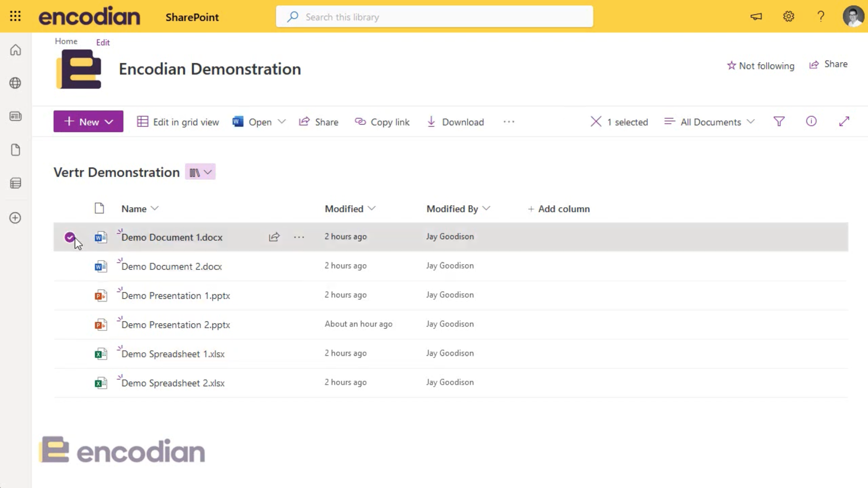Click Jay Goodison on Demo Spreadsheet 2 row
The height and width of the screenshot is (488, 868).
click(450, 382)
